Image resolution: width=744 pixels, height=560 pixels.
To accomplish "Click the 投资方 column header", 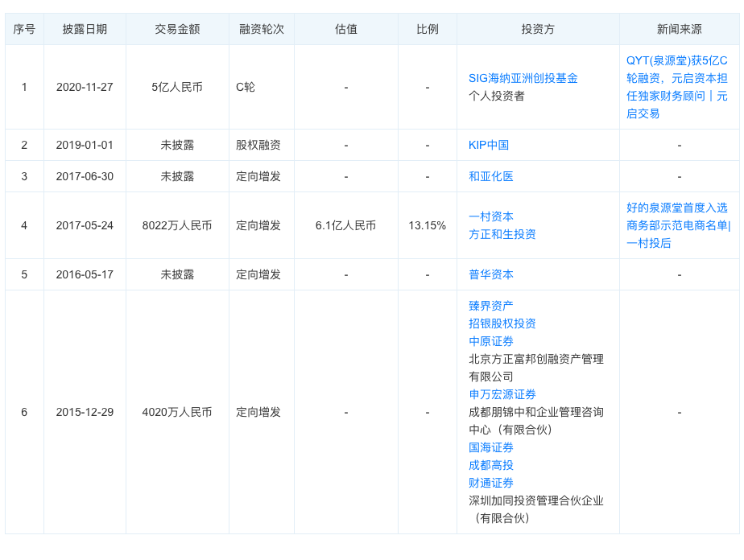I will (538, 30).
